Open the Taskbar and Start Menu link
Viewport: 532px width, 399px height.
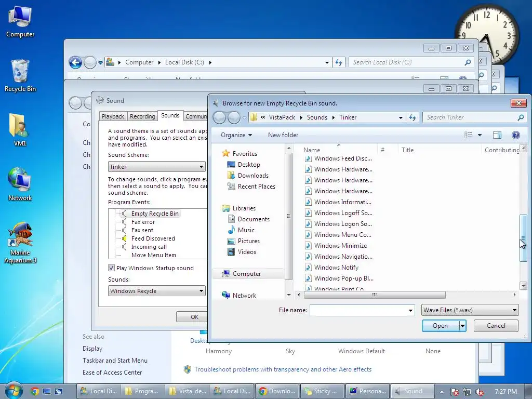coord(115,361)
